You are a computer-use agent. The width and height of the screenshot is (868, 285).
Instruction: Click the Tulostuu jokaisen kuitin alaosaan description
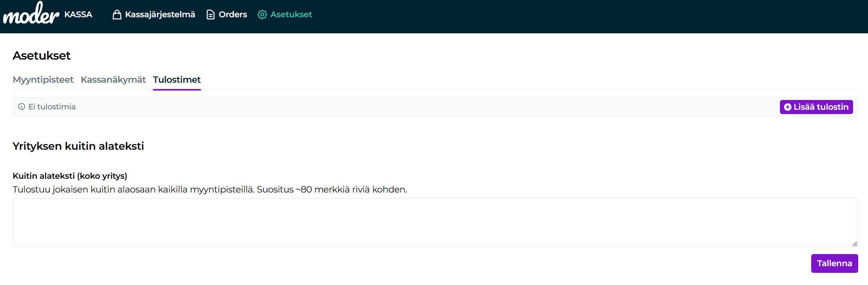[210, 190]
